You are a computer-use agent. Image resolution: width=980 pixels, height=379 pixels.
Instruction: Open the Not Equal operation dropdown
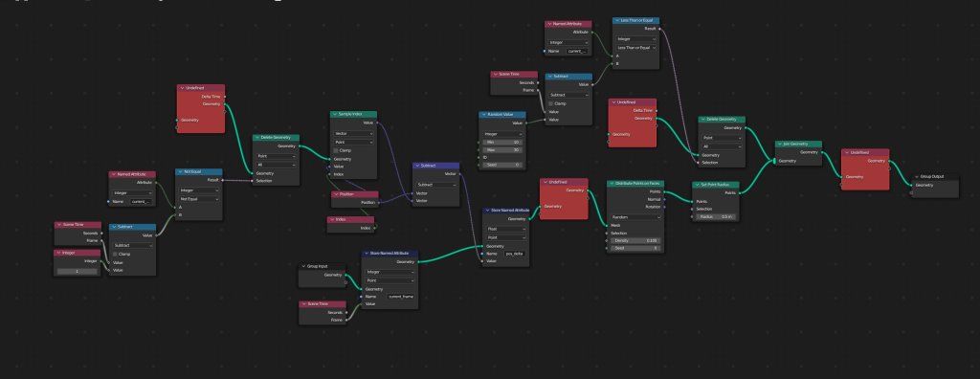pyautogui.click(x=199, y=199)
